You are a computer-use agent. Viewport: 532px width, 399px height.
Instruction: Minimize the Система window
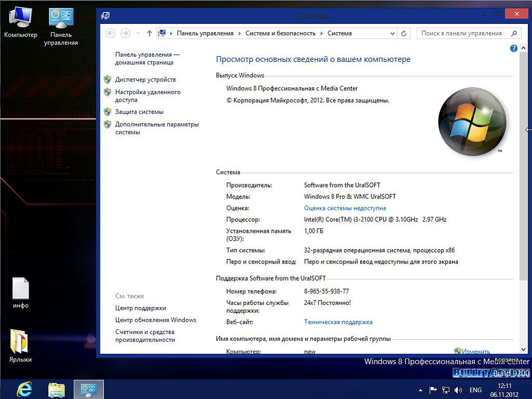(x=485, y=14)
